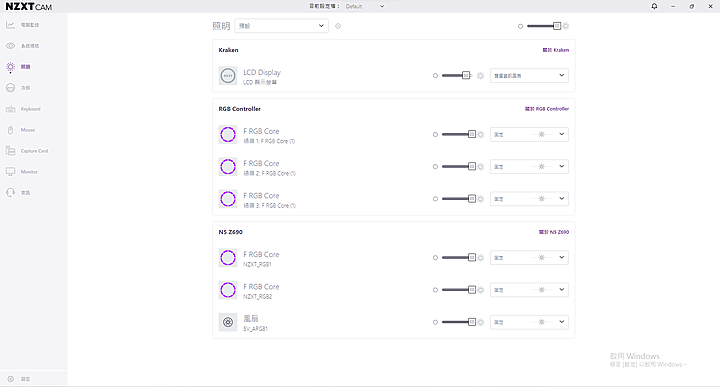Open effect dropdown for channel 3 F RGB Core
Viewport: 720px width, 387px height.
coord(529,199)
